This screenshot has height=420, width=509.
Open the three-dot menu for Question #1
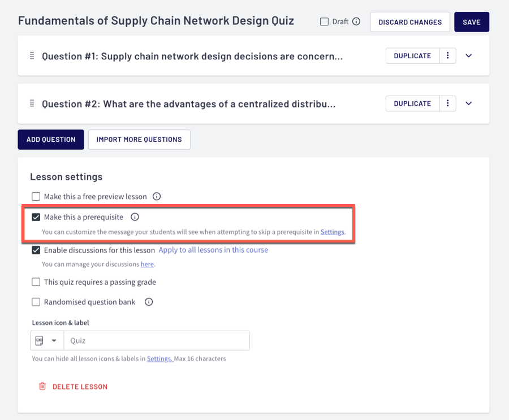click(447, 56)
